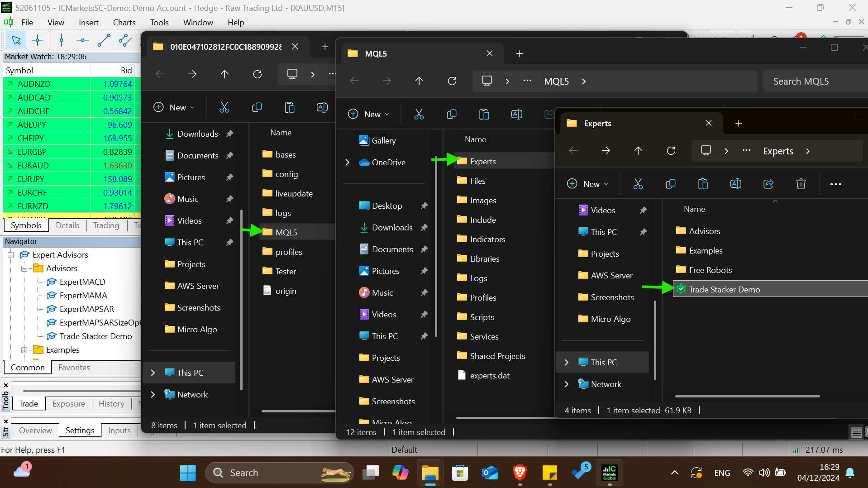Select the crosshair tool in MetaTrader toolbar
Image resolution: width=868 pixels, height=488 pixels.
pos(38,41)
